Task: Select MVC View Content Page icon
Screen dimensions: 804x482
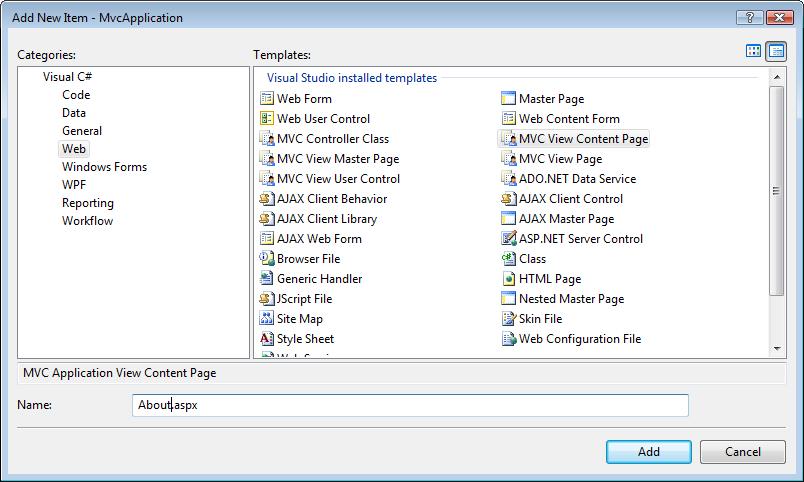Action: pos(508,138)
